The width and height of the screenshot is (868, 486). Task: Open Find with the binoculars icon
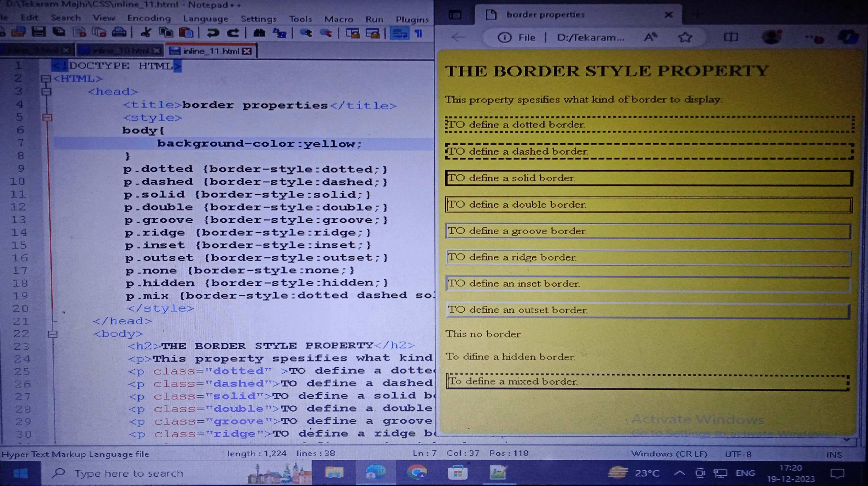coord(259,33)
